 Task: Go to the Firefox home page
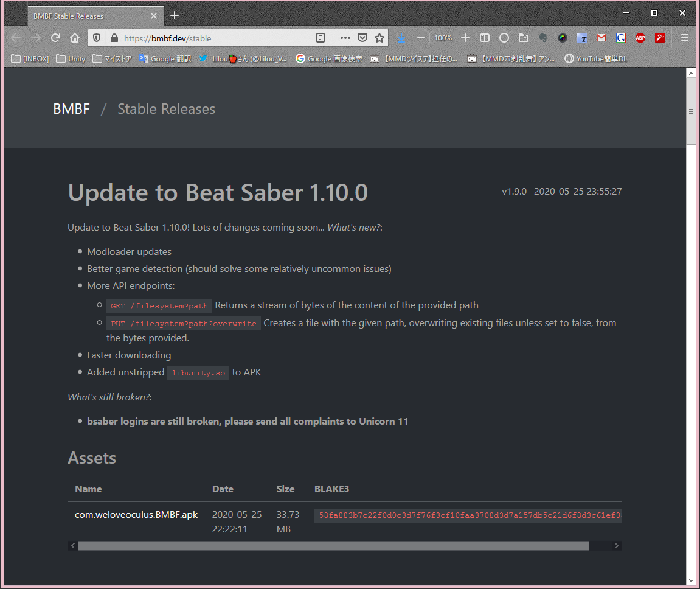[75, 38]
